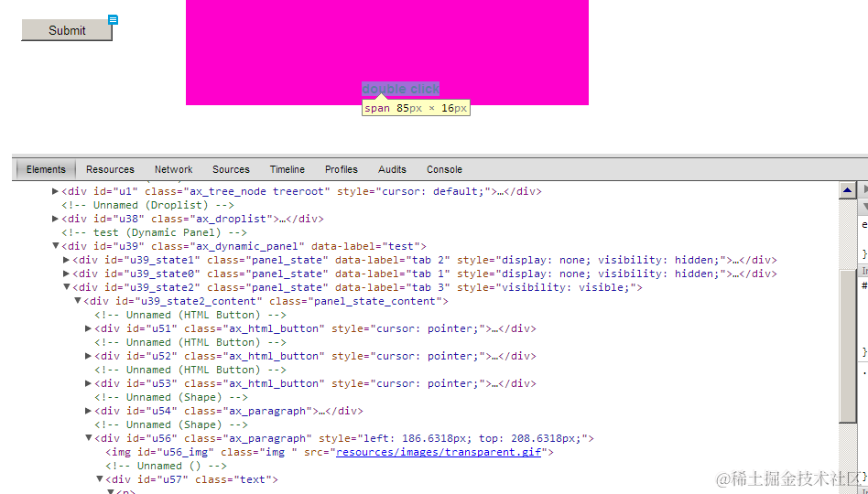The width and height of the screenshot is (868, 494).
Task: Select the 'Unnamed ()' comment line
Action: tap(166, 466)
